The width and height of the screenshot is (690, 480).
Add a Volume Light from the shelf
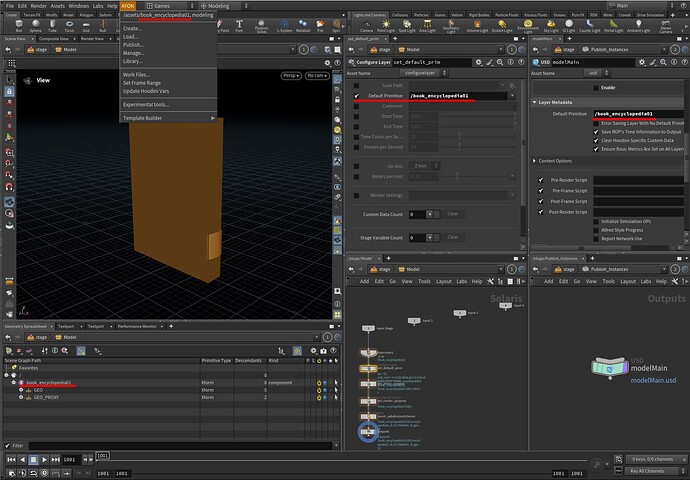(477, 26)
